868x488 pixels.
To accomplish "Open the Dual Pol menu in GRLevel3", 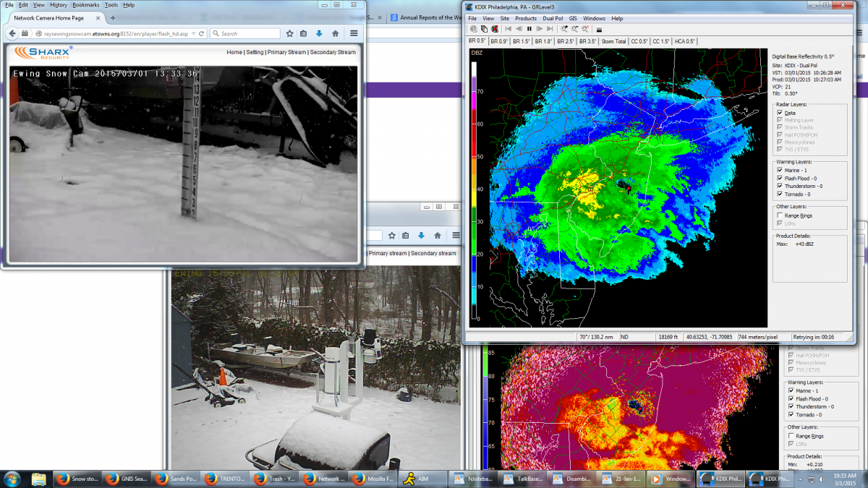I will pos(553,18).
